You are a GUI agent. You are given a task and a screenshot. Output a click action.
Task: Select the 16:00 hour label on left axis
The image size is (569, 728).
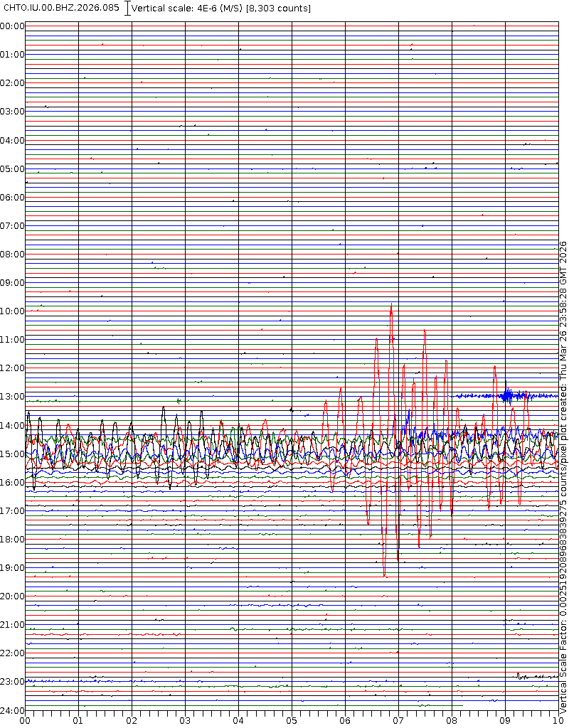click(x=12, y=483)
